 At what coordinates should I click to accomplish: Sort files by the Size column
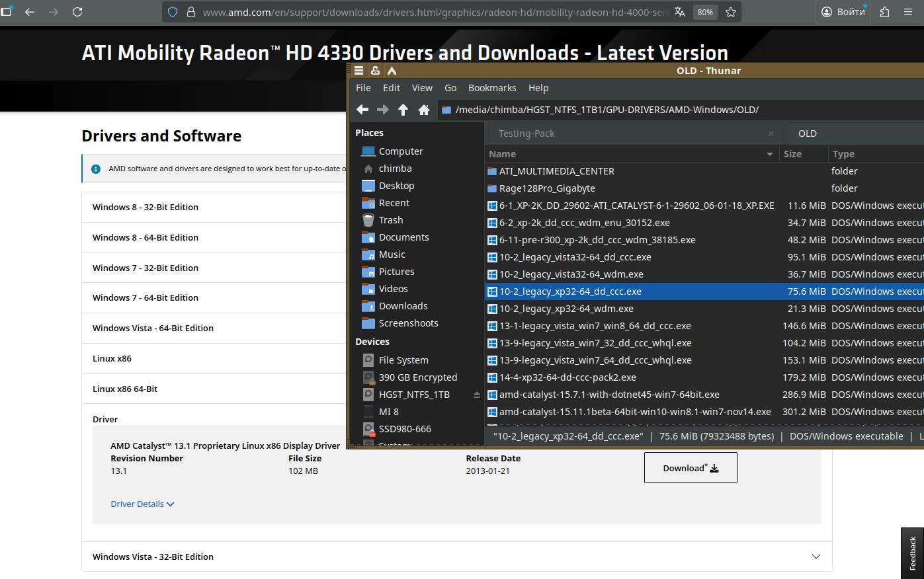tap(792, 154)
